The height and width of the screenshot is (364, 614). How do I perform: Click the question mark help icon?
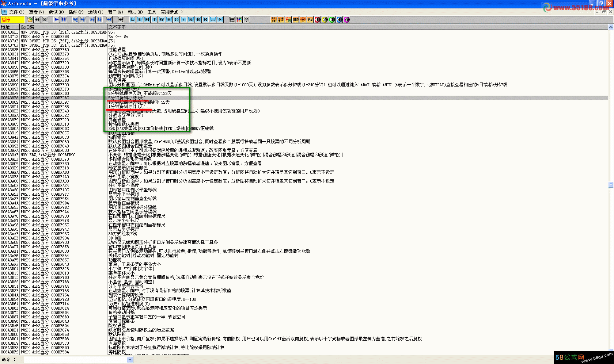246,20
